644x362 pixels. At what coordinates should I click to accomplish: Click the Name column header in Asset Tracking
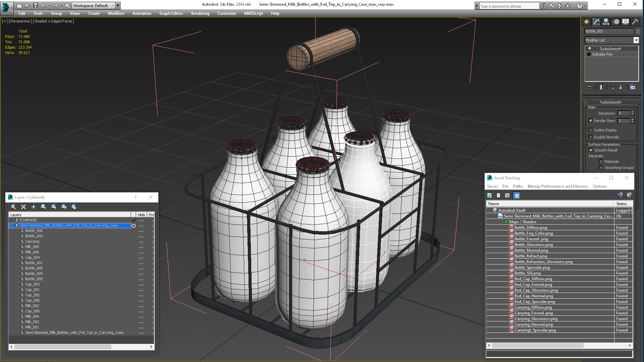coord(550,204)
